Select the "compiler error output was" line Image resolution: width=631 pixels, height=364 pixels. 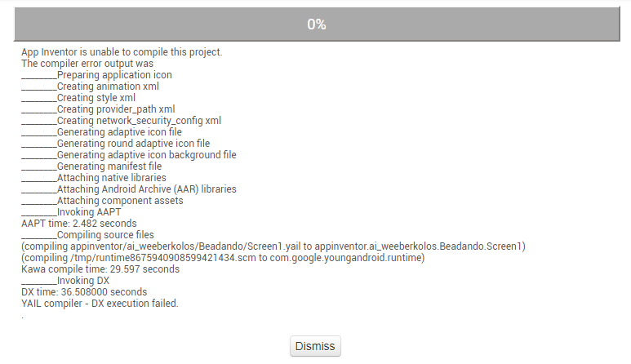(x=87, y=64)
